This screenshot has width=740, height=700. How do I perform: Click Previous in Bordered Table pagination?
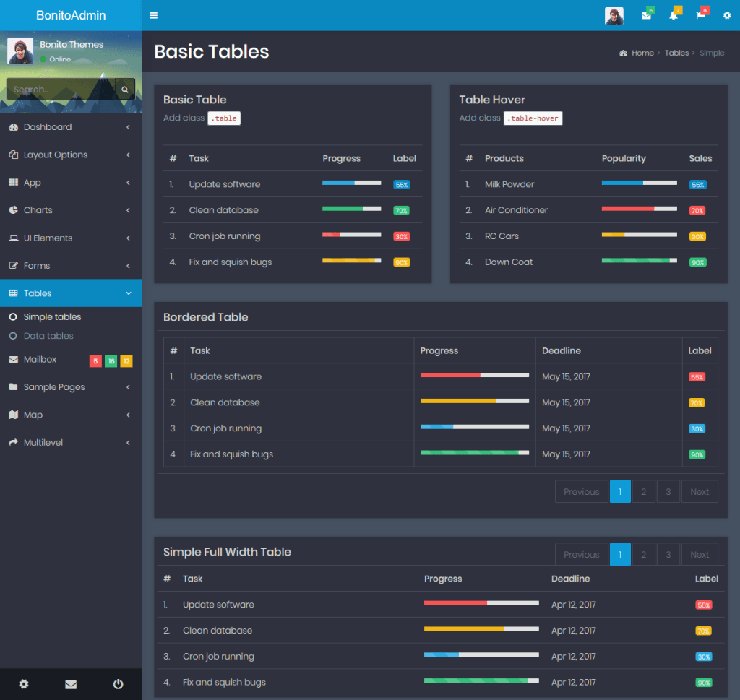click(x=582, y=491)
